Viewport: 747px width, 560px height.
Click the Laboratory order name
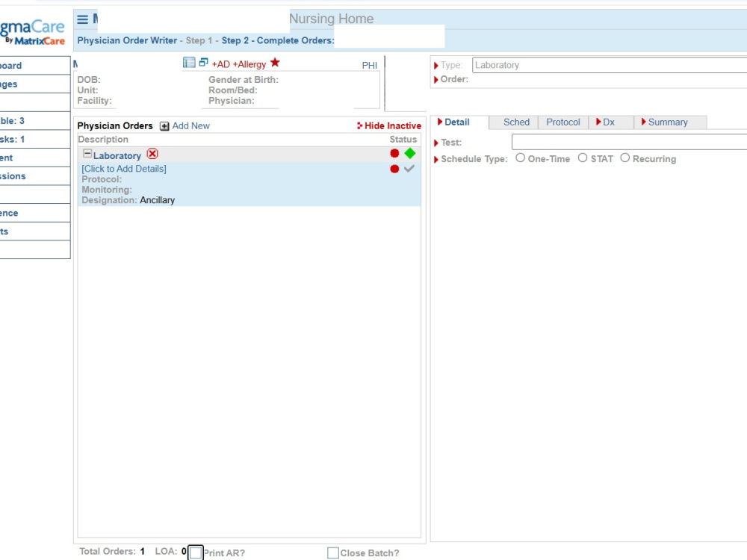(x=117, y=156)
